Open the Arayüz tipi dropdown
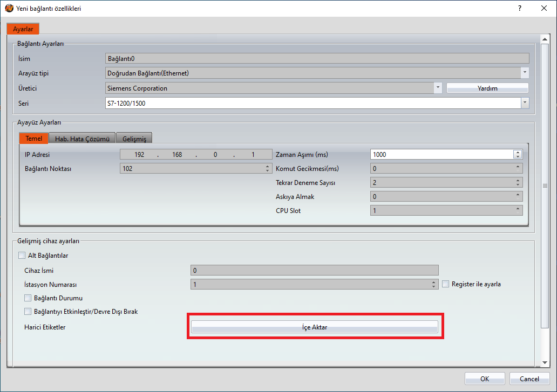This screenshot has width=557, height=392. tap(524, 72)
